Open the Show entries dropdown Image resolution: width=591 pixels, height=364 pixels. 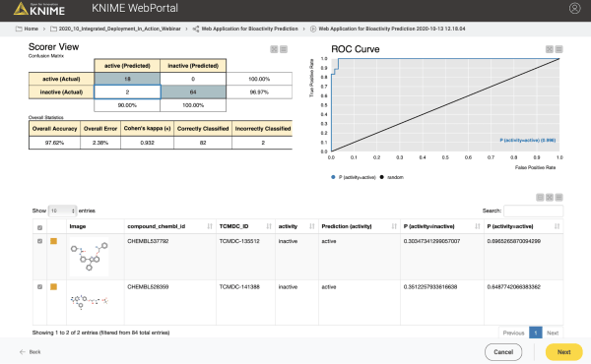pyautogui.click(x=62, y=211)
